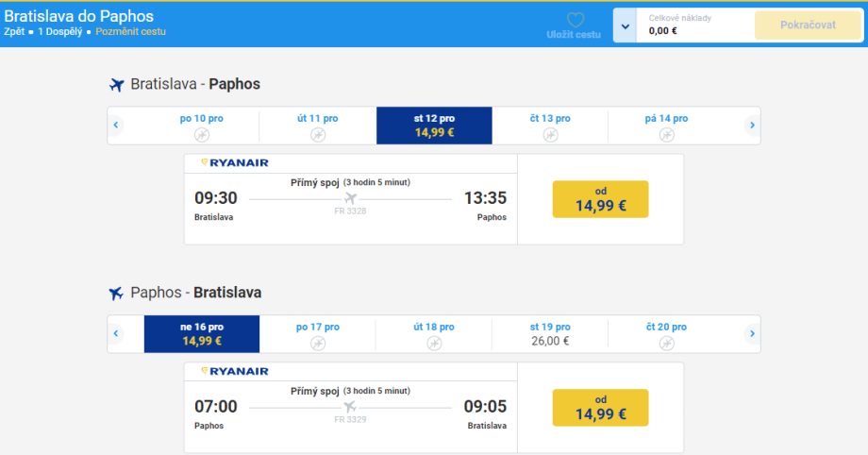This screenshot has height=455, width=868.
Task: Select return flight 14,99 € yellow price button
Action: pos(600,407)
